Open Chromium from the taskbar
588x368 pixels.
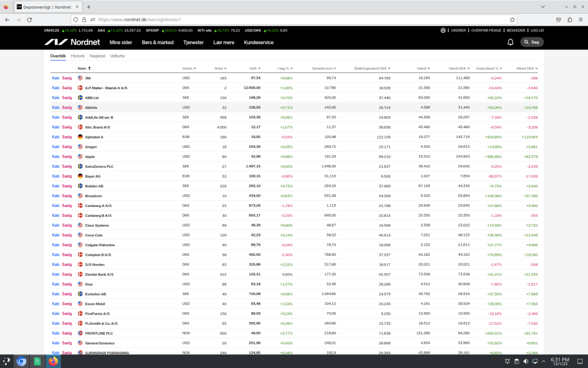click(x=21, y=362)
